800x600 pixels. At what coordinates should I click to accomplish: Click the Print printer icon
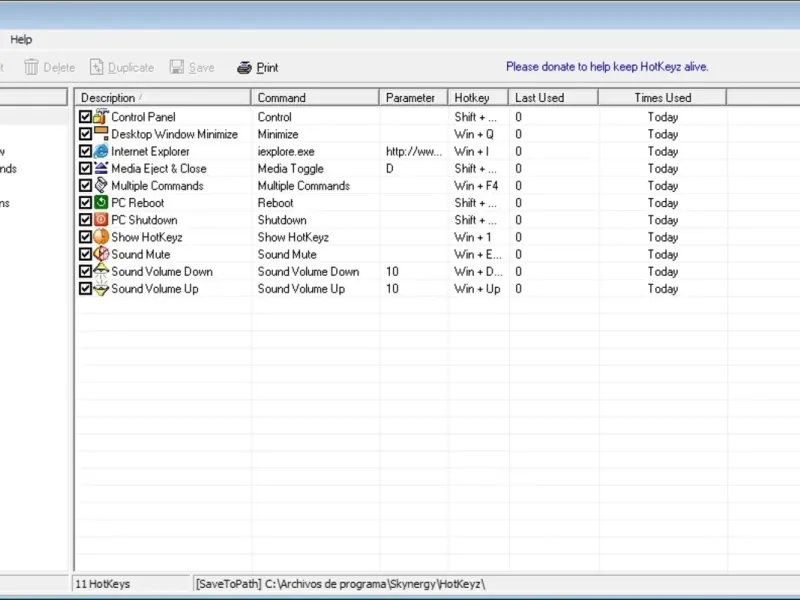244,67
